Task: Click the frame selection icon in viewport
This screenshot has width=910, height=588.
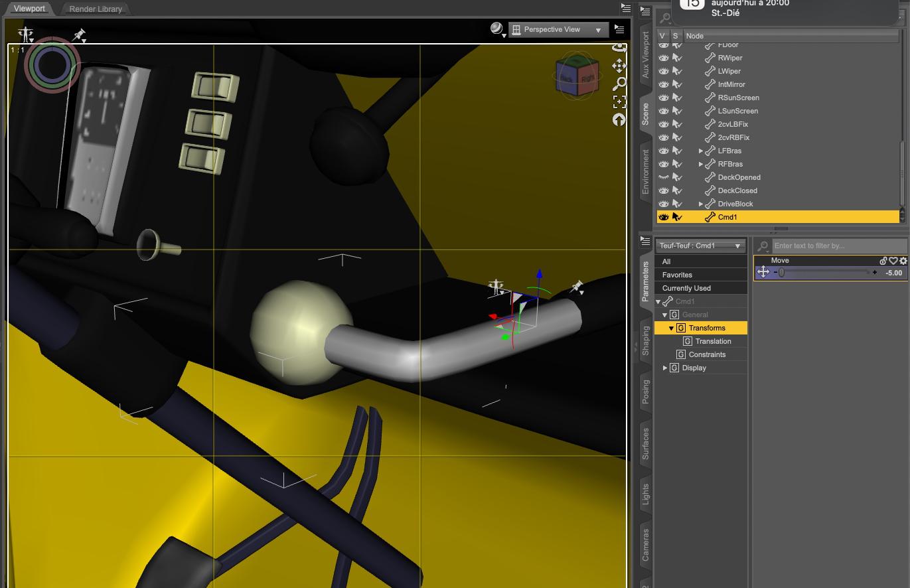Action: tap(619, 102)
